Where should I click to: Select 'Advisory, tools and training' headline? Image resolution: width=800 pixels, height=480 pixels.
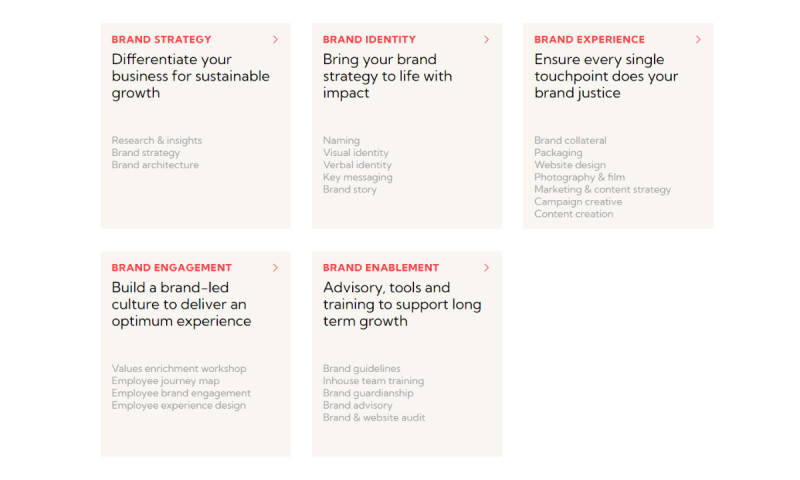(x=402, y=304)
